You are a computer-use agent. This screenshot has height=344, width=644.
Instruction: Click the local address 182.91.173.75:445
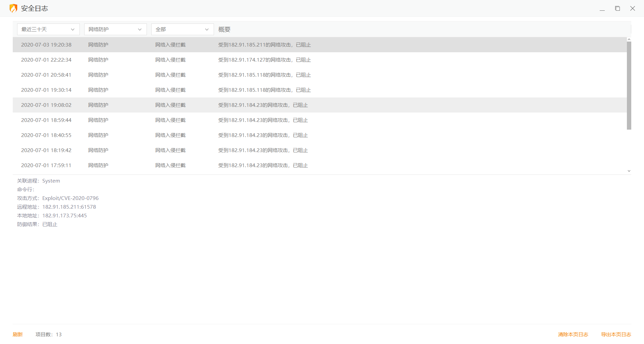64,215
